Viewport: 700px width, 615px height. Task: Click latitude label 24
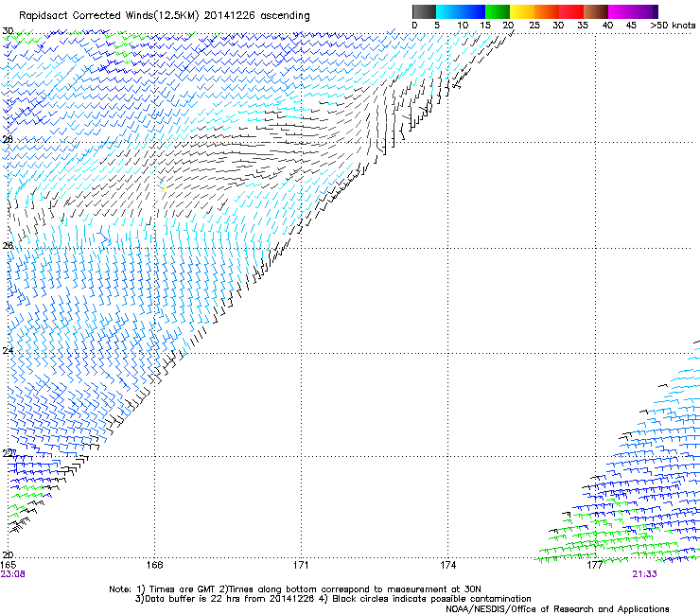[x=8, y=351]
